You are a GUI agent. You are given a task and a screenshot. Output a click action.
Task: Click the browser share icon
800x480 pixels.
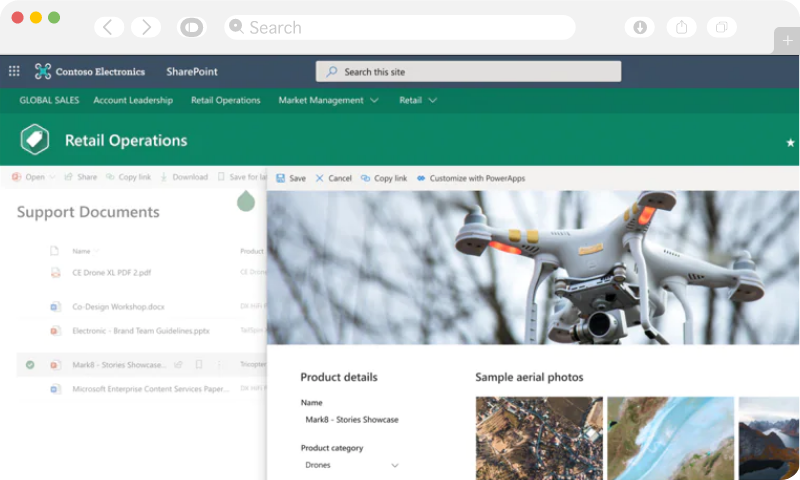pyautogui.click(x=681, y=27)
